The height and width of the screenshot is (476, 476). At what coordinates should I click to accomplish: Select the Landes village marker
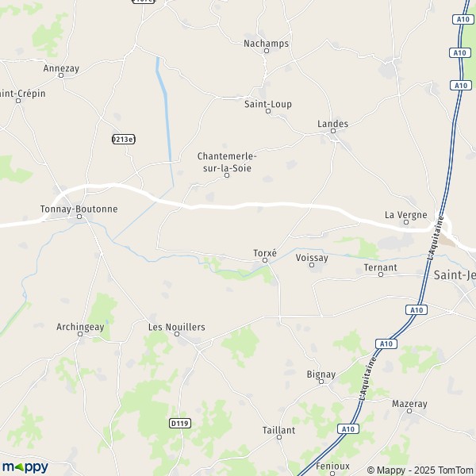(333, 131)
